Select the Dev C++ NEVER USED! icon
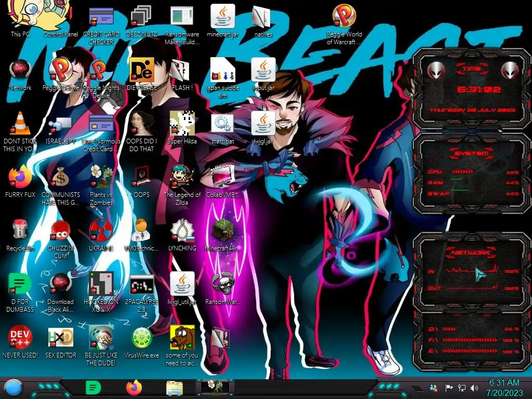The height and width of the screenshot is (399, 532). (20, 342)
